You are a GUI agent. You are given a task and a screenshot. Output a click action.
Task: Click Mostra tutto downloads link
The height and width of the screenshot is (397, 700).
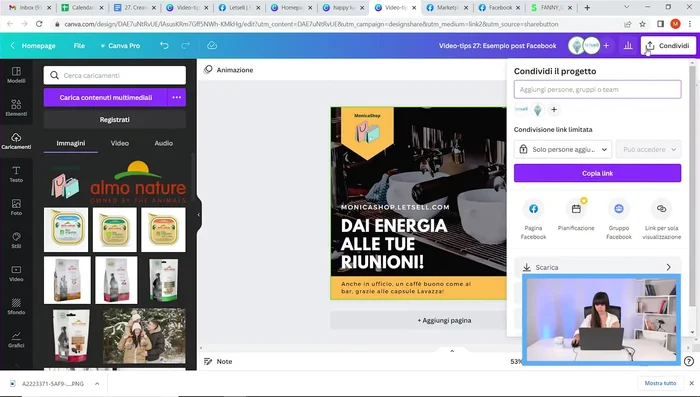pyautogui.click(x=660, y=383)
